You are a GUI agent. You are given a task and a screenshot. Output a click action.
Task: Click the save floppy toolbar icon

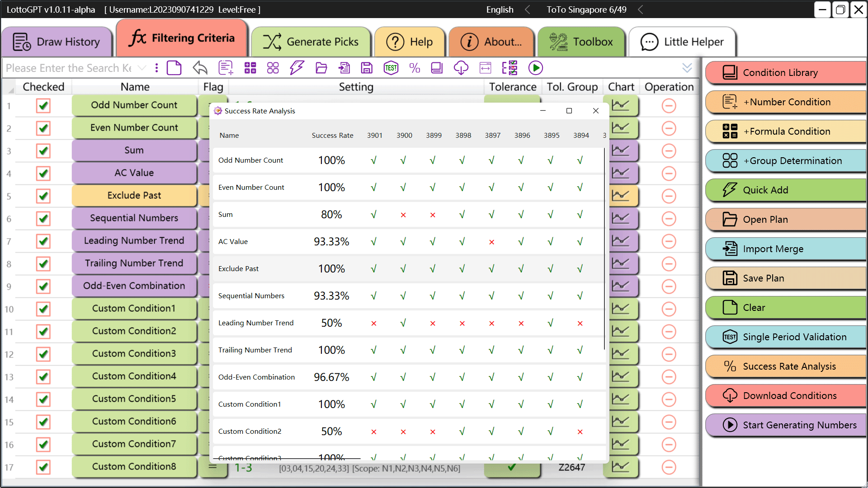coord(367,68)
